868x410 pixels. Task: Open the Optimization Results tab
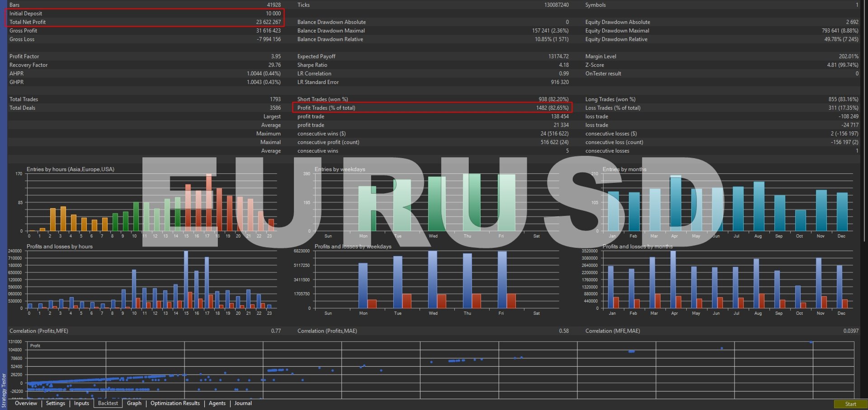175,403
